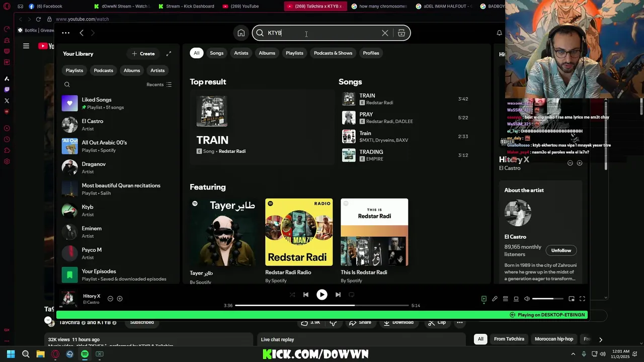Select Podcasts & Shows search filter
The image size is (644, 362).
(333, 53)
